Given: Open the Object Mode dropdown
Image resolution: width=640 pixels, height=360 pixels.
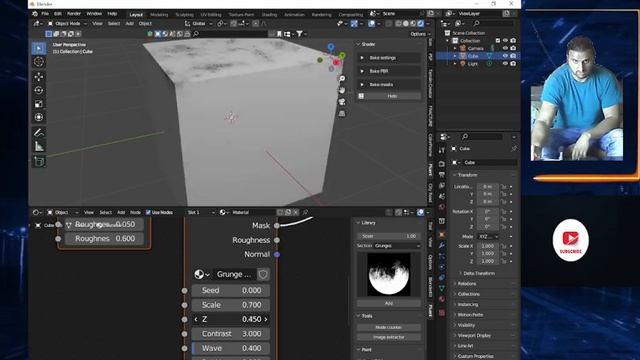Looking at the screenshot, I should click(x=67, y=24).
